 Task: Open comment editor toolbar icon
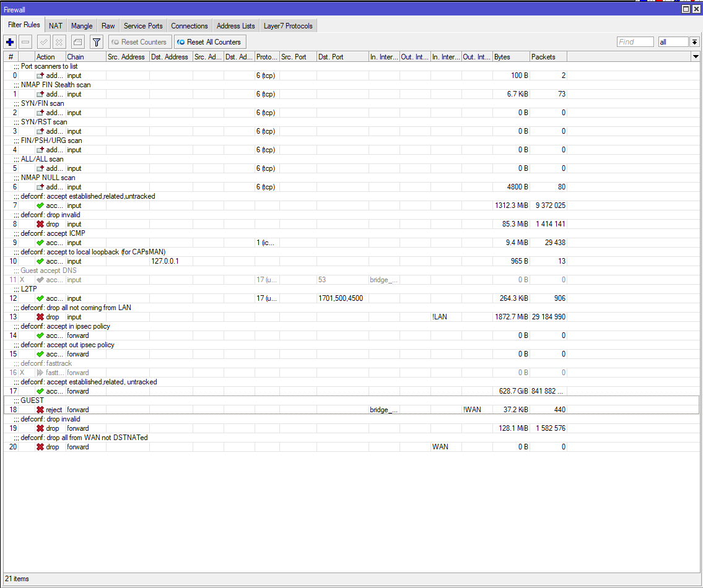coord(78,42)
